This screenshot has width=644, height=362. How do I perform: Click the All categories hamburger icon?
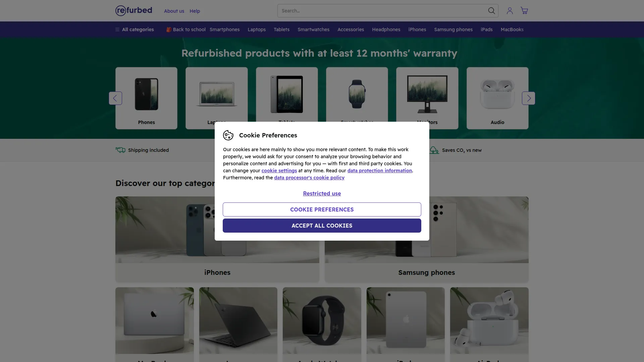[117, 29]
